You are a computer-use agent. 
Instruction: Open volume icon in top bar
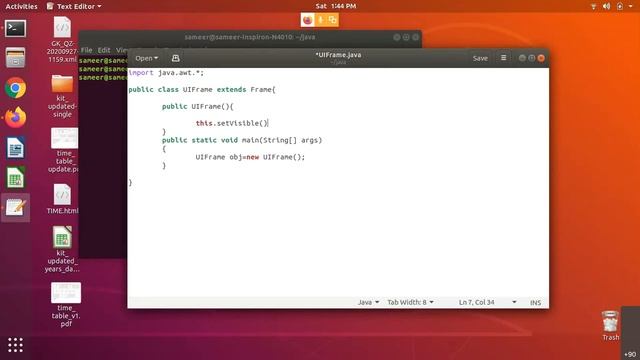[607, 7]
